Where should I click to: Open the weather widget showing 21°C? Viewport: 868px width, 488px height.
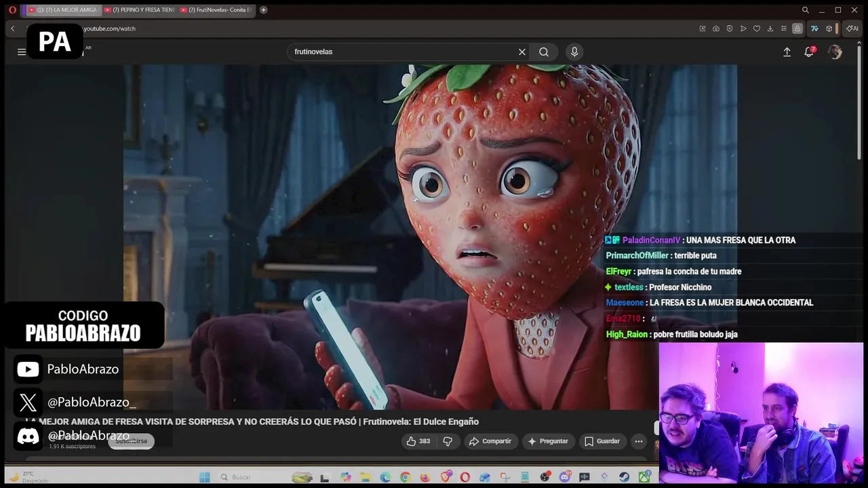27,476
